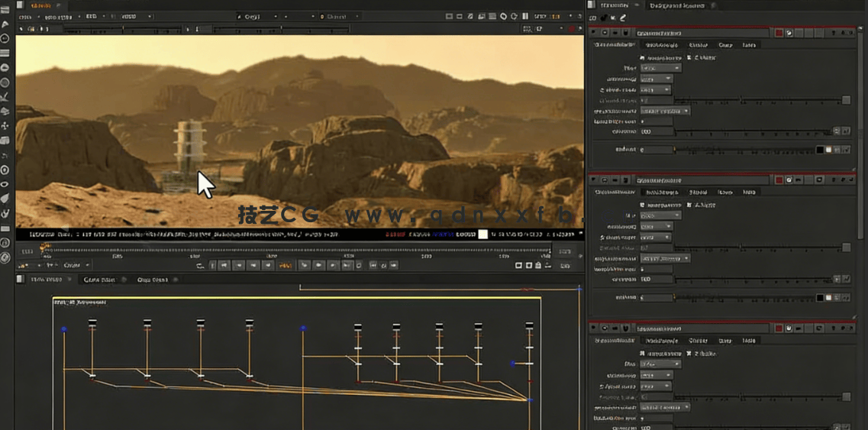Open the second tab above the node graph

[100, 280]
